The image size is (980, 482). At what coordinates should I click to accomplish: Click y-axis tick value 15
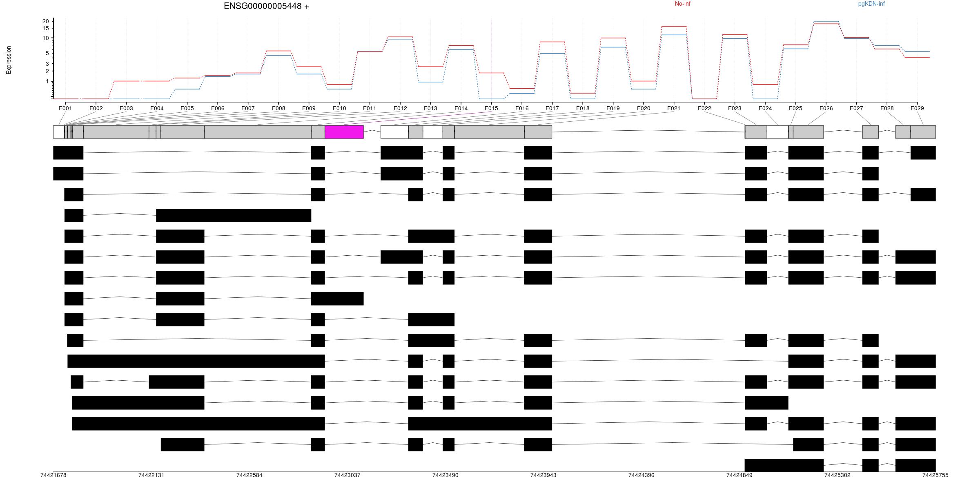pyautogui.click(x=46, y=28)
